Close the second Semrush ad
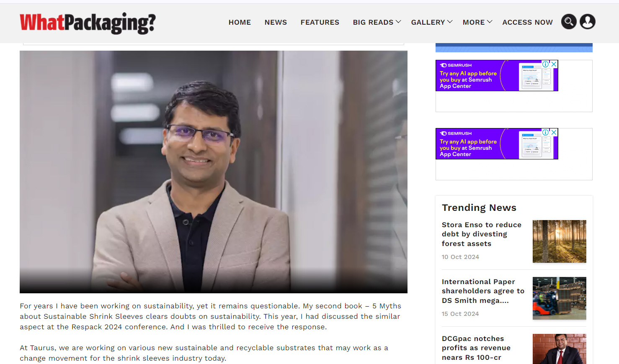Image resolution: width=619 pixels, height=364 pixels. [554, 132]
